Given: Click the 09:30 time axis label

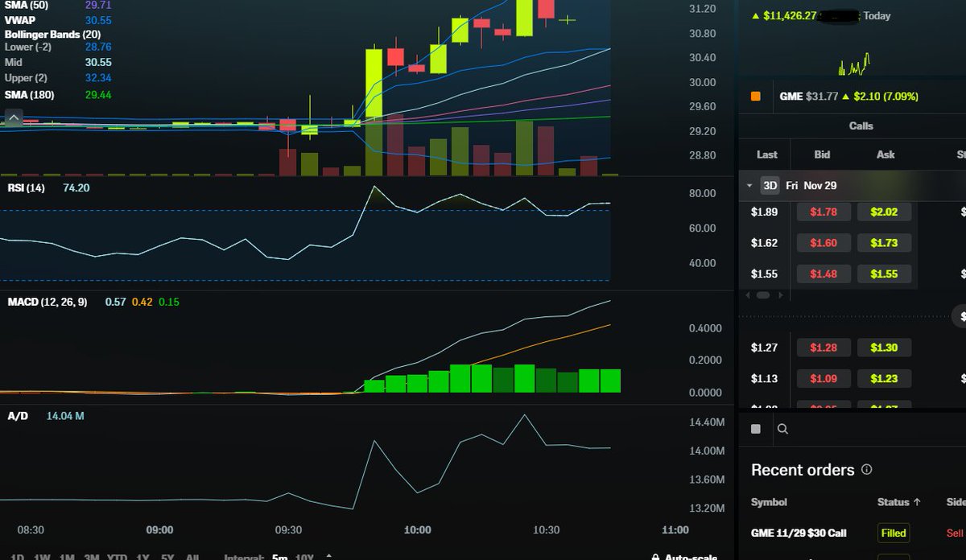Looking at the screenshot, I should (x=288, y=530).
